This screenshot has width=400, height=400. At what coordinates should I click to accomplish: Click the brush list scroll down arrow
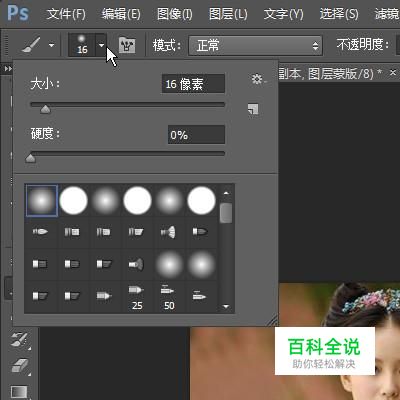pyautogui.click(x=226, y=306)
